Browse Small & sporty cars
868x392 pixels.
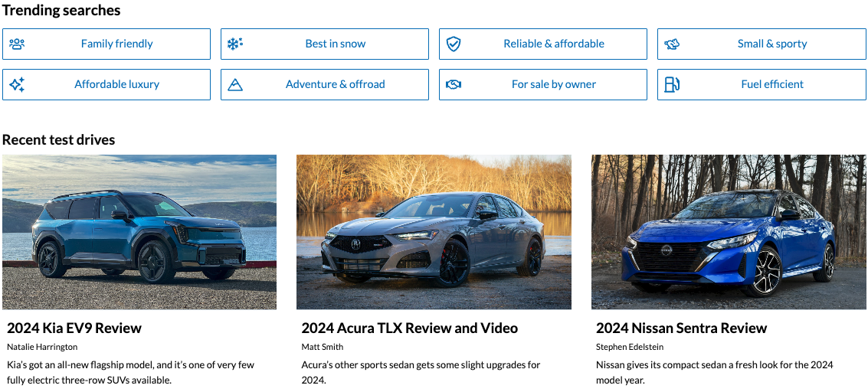point(771,44)
